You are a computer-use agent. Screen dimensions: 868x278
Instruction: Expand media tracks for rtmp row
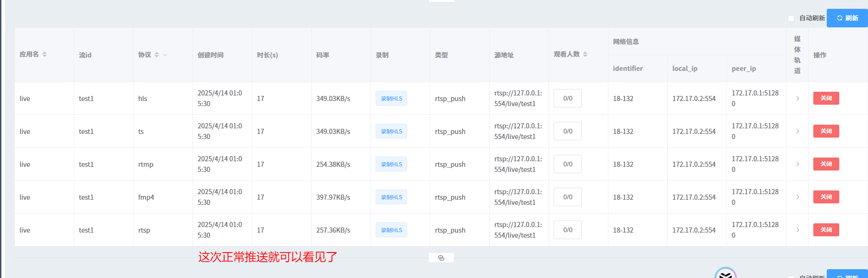(798, 164)
